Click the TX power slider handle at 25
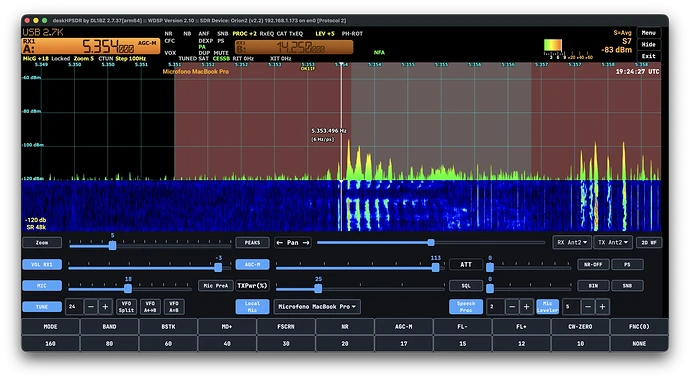Image resolution: width=690 pixels, height=379 pixels. 318,288
